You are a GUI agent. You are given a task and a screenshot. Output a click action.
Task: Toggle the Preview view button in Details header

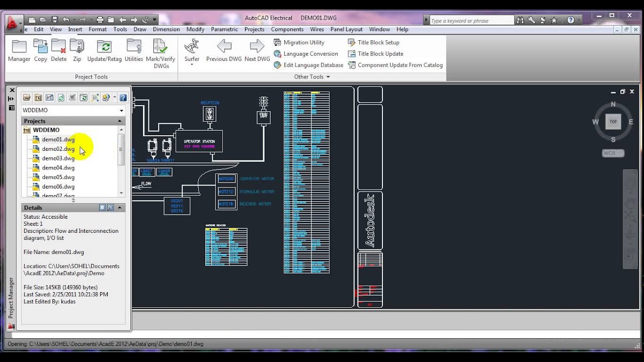pyautogui.click(x=110, y=208)
